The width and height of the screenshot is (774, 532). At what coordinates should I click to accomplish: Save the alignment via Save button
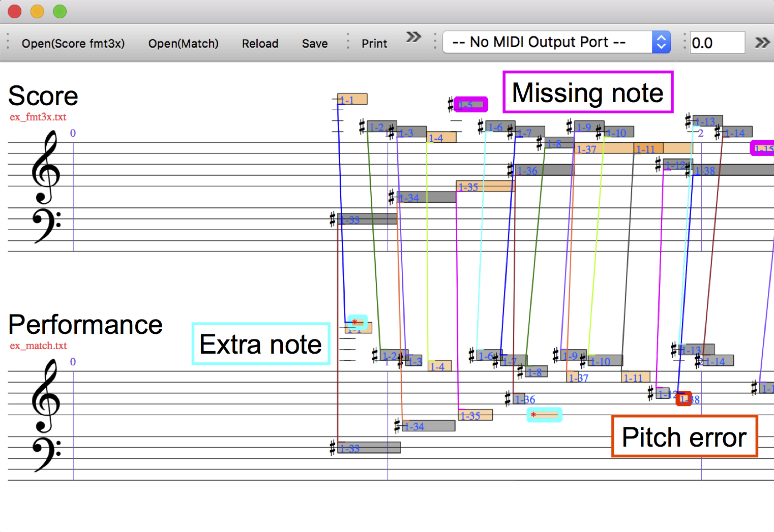pos(315,44)
